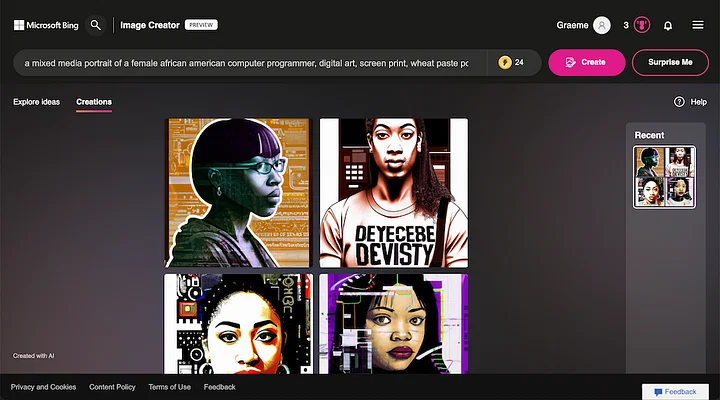Open the purple glitch portrait image
The width and height of the screenshot is (720, 400).
tap(394, 324)
